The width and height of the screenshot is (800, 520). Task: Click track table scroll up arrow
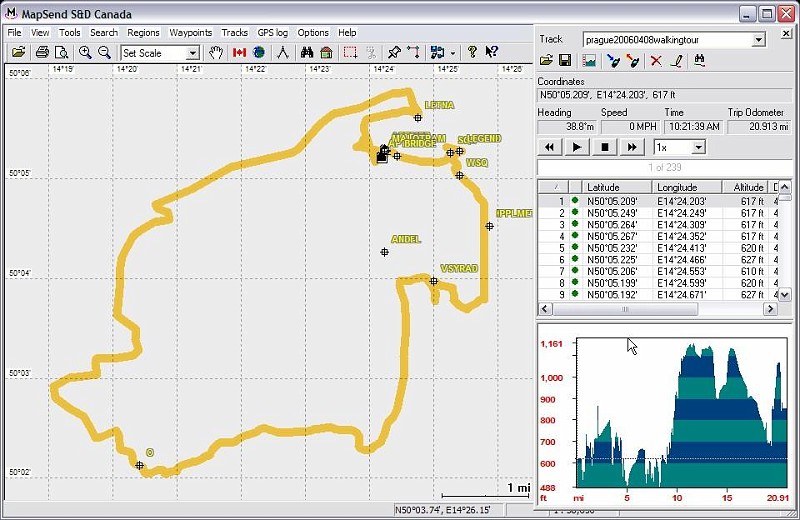pyautogui.click(x=785, y=187)
